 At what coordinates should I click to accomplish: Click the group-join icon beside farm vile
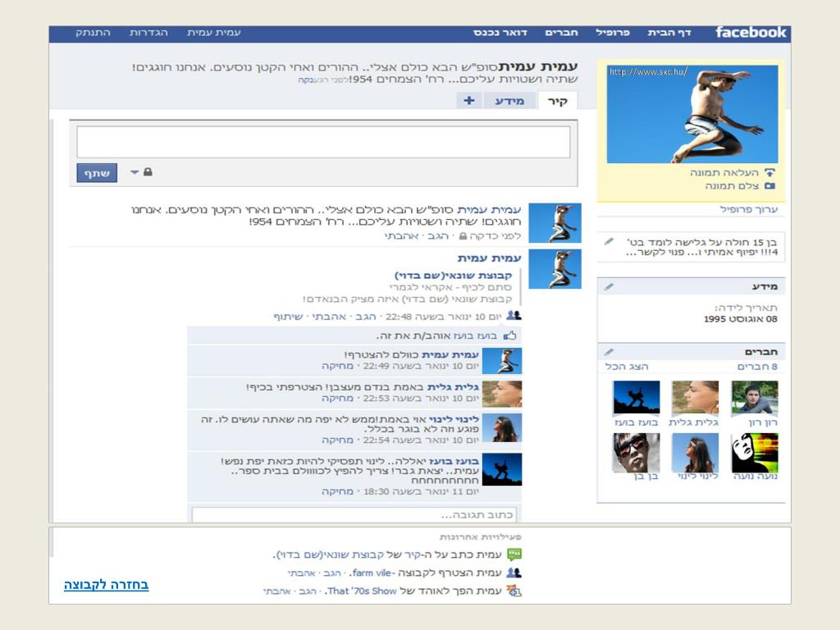pyautogui.click(x=514, y=573)
